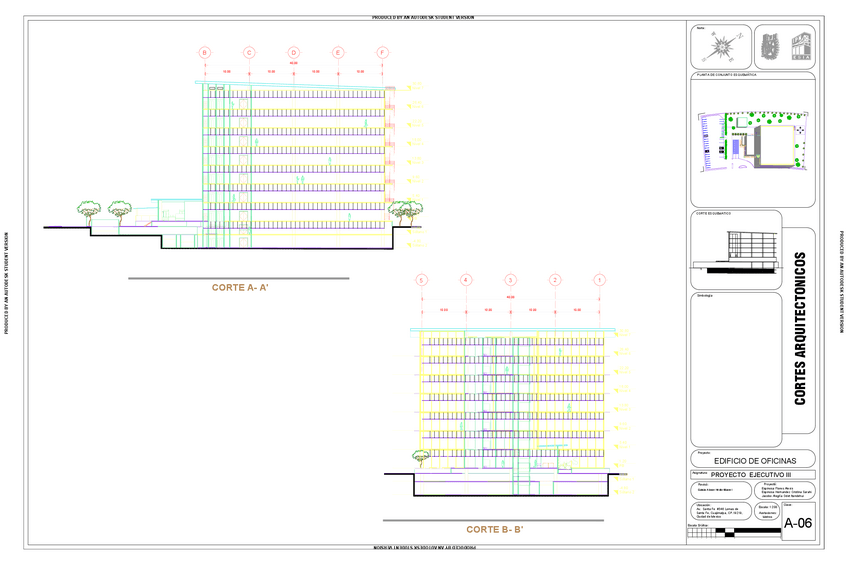
Task: Click the CORTE B- B' title label
Action: pyautogui.click(x=495, y=529)
